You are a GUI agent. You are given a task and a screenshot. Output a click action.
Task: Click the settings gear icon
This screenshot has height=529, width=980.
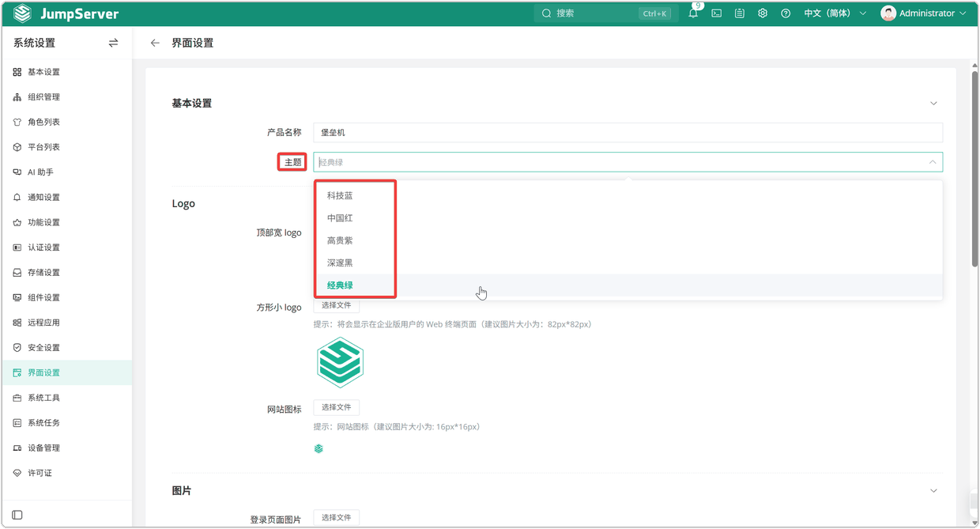763,13
